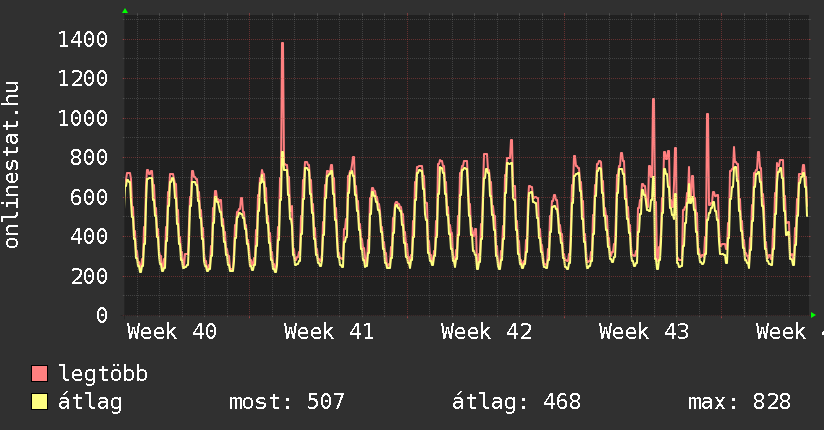
Task: Click the Week 41 axis label
Action: point(329,331)
